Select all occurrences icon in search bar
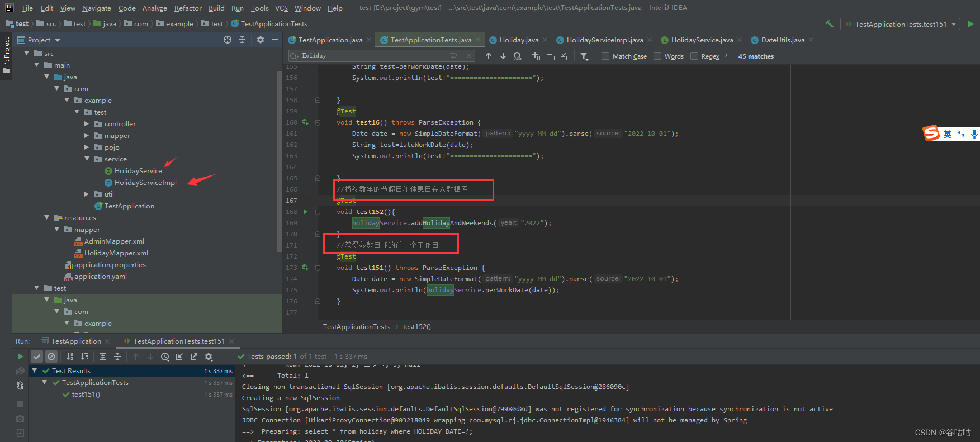 (x=565, y=56)
